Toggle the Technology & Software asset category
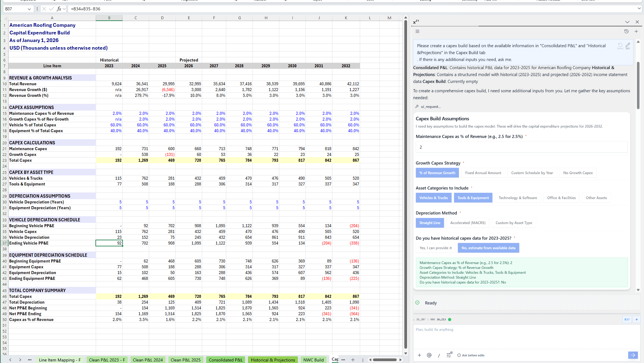This screenshot has width=644, height=363. tap(518, 198)
